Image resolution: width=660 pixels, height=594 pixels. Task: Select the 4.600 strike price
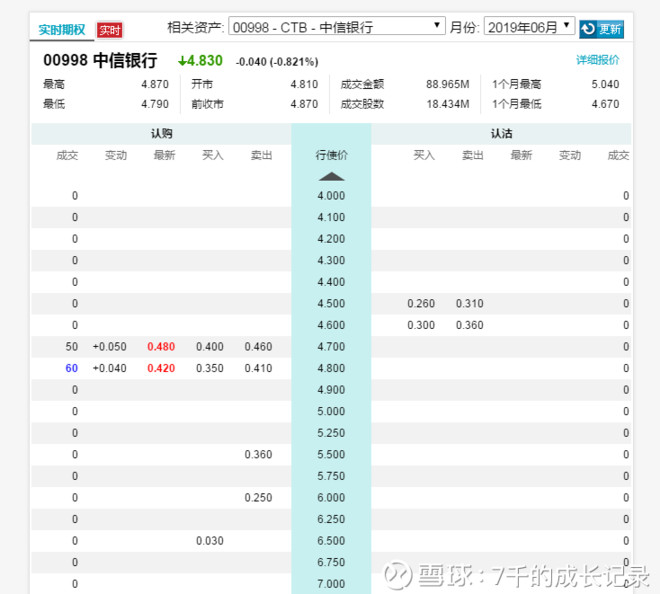coord(331,325)
